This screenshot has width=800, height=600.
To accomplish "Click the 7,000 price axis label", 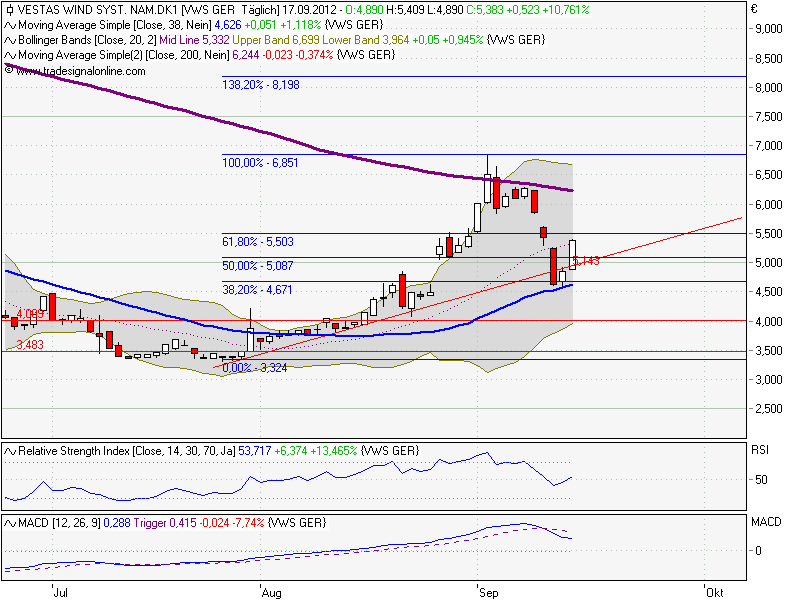I will [x=769, y=146].
